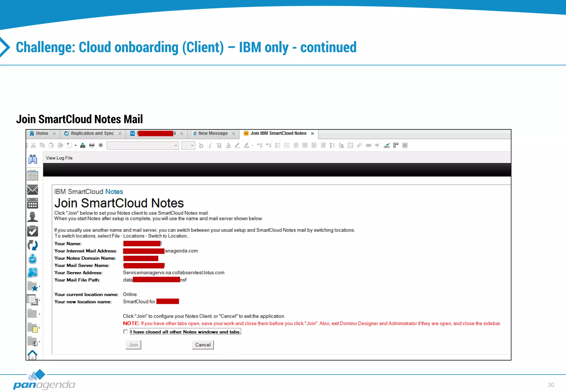Click the line spacing icon

point(332,145)
